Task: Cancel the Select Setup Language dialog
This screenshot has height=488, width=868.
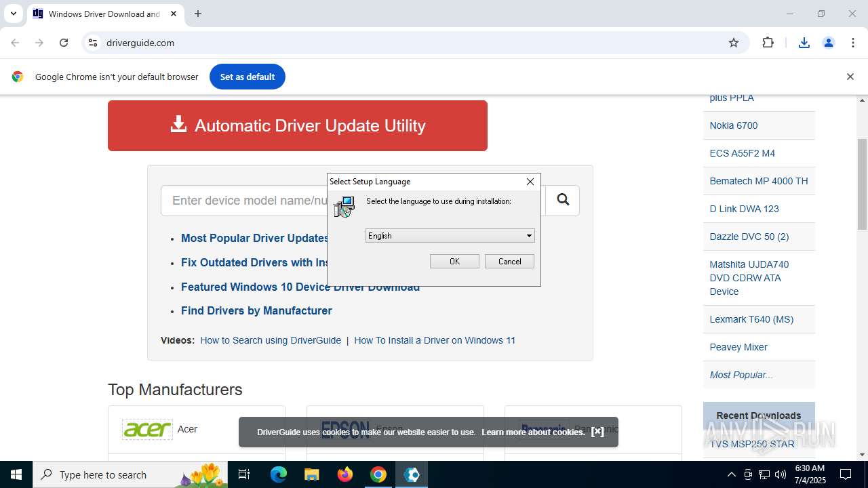Action: 509,262
